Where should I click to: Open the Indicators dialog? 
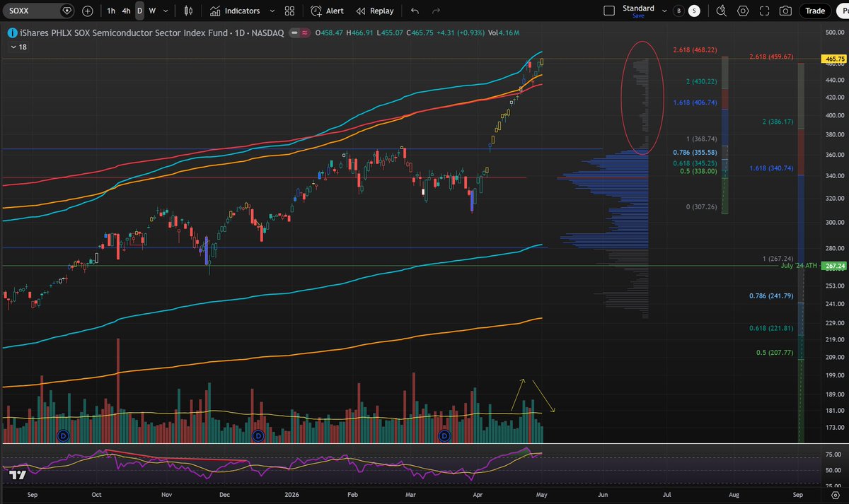click(x=235, y=11)
